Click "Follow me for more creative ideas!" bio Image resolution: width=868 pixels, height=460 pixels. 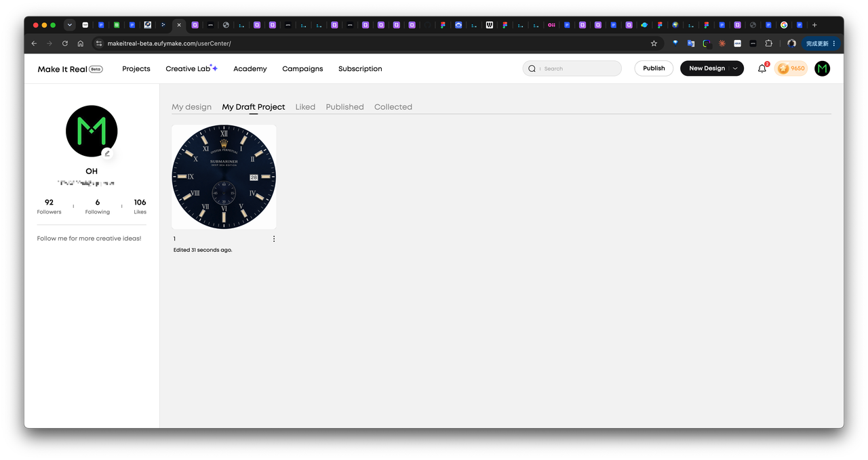(90, 238)
